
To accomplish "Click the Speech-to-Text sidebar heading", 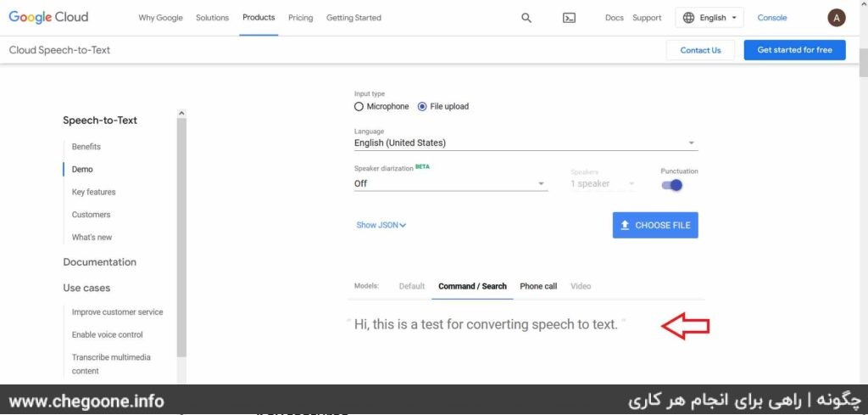I will coord(100,121).
